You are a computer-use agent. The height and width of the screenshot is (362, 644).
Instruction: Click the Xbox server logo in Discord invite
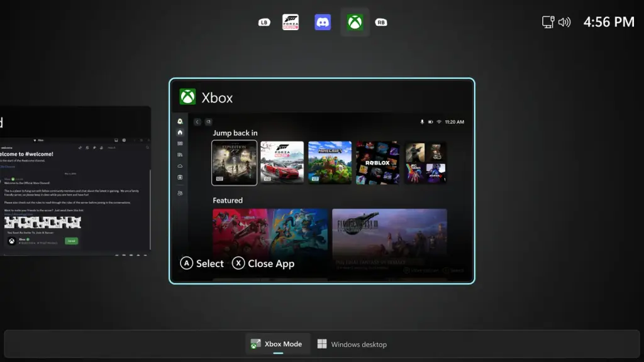point(12,241)
